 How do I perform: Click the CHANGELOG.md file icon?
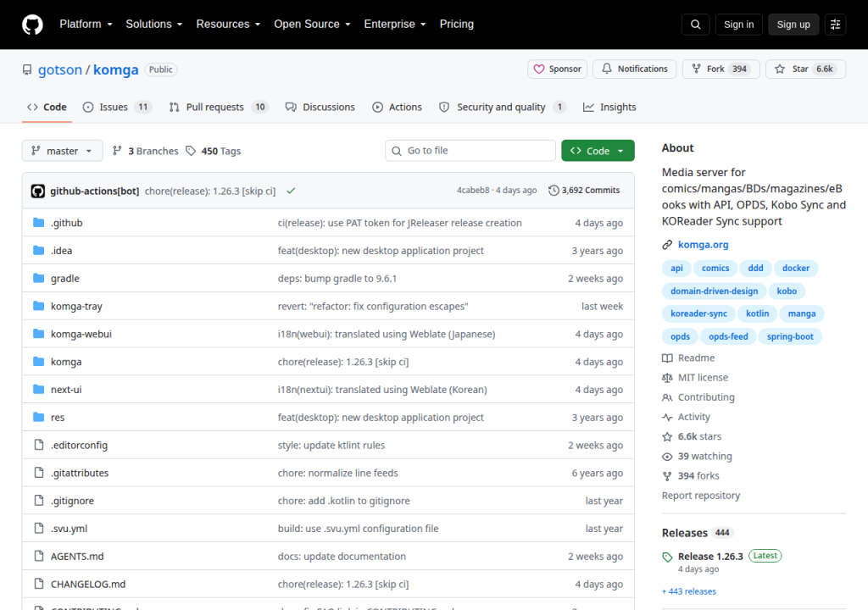point(39,584)
